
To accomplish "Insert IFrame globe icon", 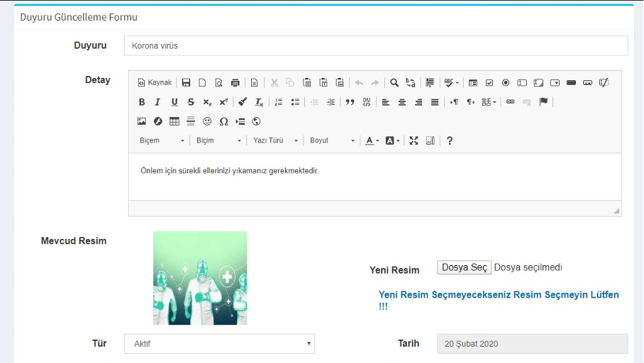I will click(x=257, y=121).
